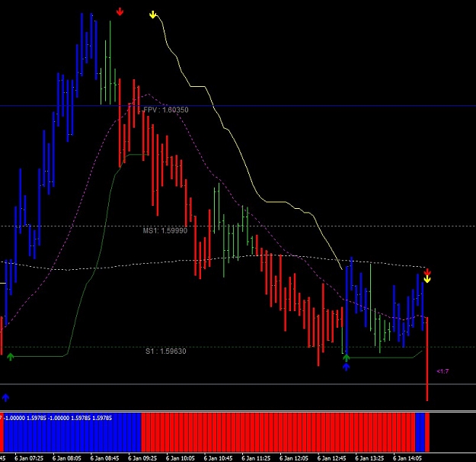
Task: Click the 6 Jan 09:25 time label
Action: tap(142, 458)
